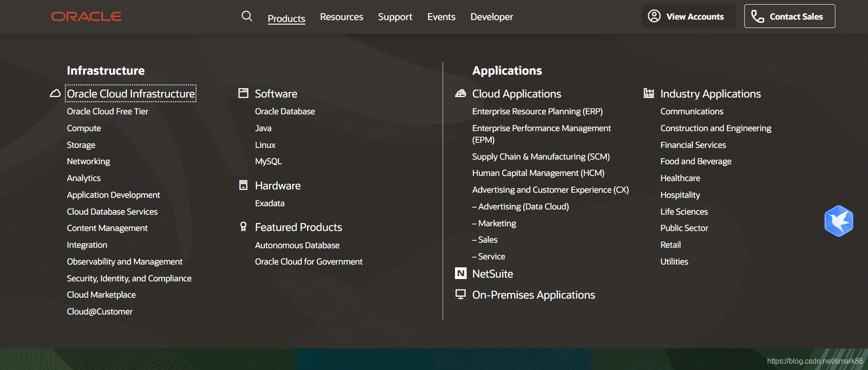
Task: Select Enterprise Resource Planning (ERP)
Action: point(538,112)
